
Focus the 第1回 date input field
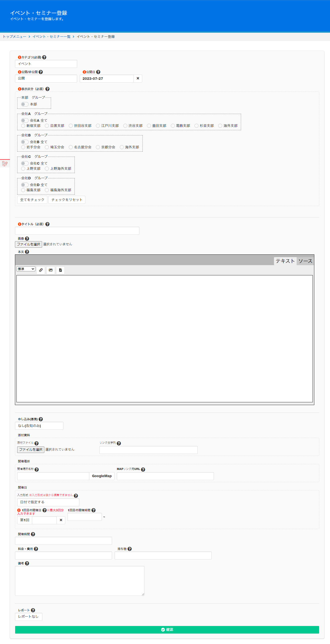click(x=44, y=520)
